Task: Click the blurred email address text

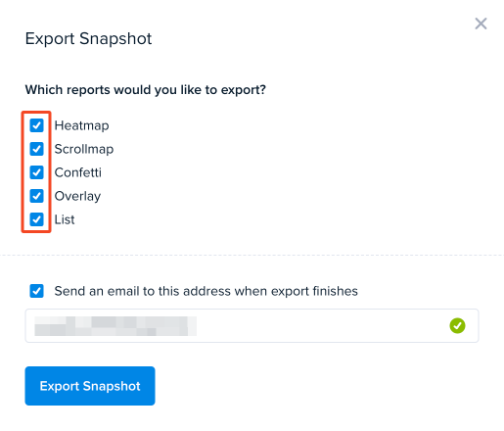Action: [x=115, y=326]
